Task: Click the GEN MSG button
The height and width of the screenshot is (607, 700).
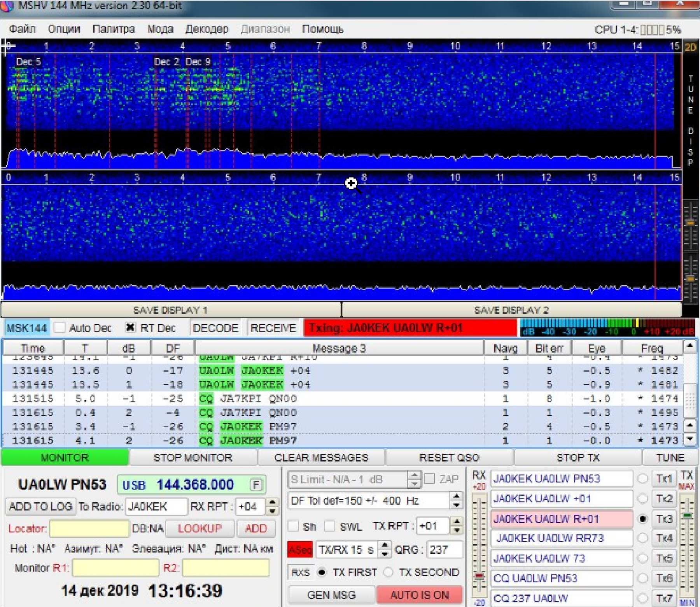Action: point(331,595)
